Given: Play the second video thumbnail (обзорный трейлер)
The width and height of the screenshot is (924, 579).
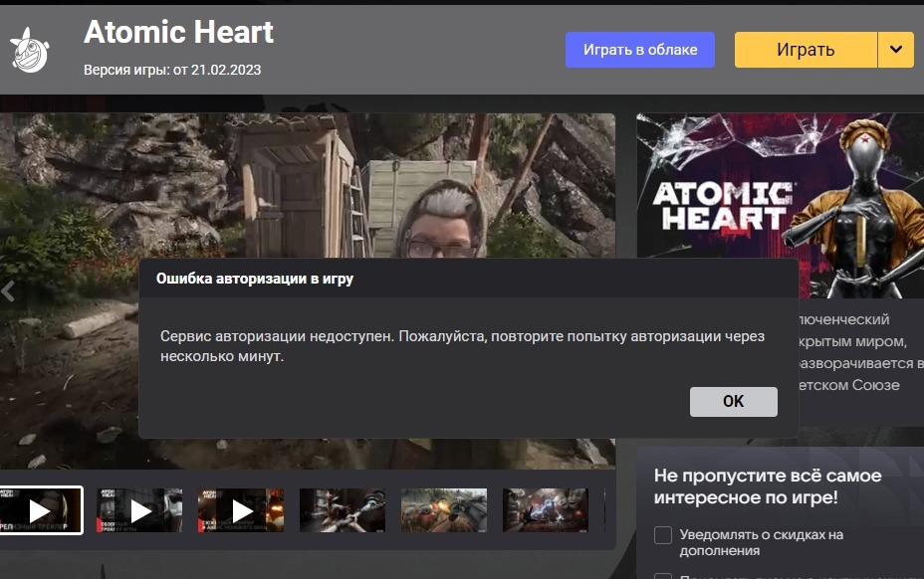Looking at the screenshot, I should coord(139,510).
